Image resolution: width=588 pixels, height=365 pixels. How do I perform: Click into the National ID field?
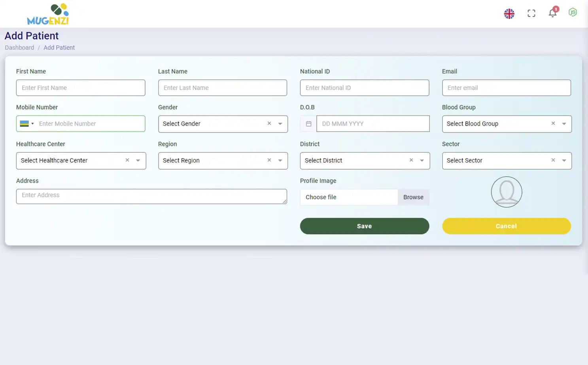click(364, 88)
